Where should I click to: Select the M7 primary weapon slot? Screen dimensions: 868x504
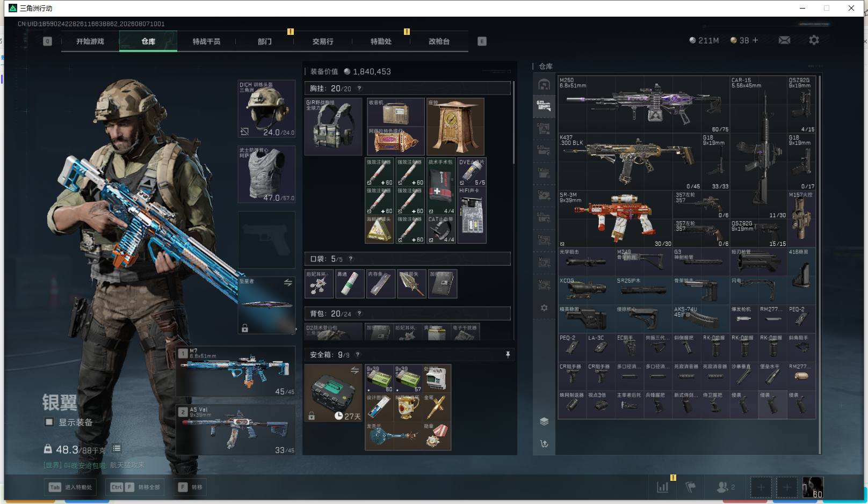pos(236,371)
